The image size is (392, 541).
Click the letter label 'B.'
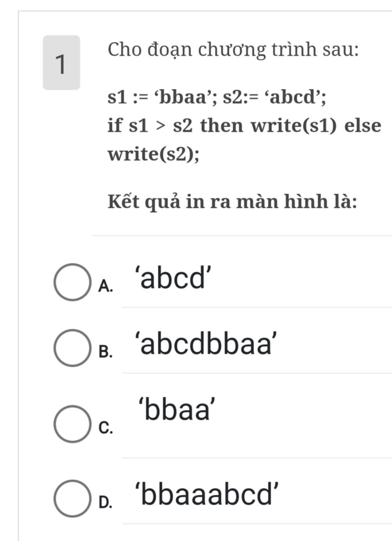[106, 352]
